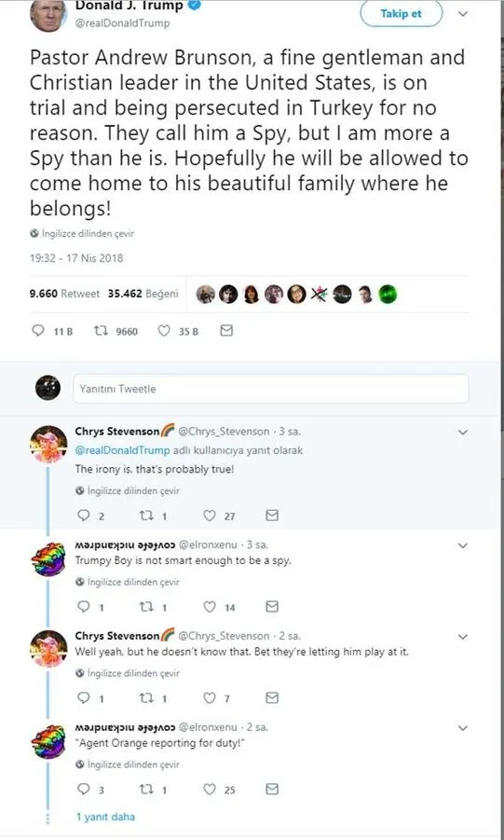Open @realDonaldTrump mention in first reply
Screen dimensions: 504x840
click(x=123, y=450)
